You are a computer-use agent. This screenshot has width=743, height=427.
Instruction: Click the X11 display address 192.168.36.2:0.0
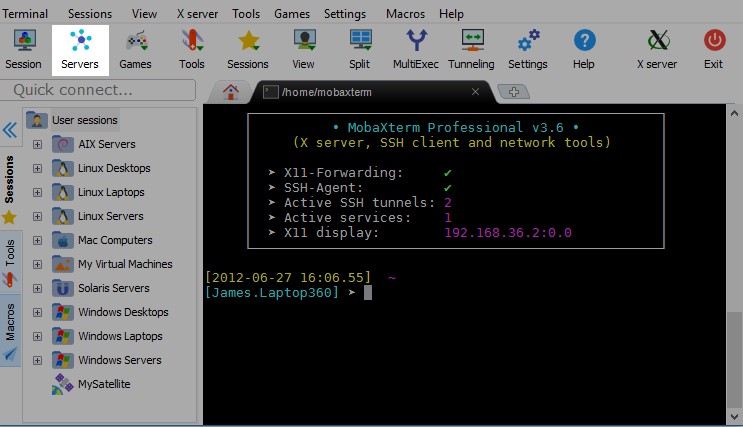coord(508,233)
